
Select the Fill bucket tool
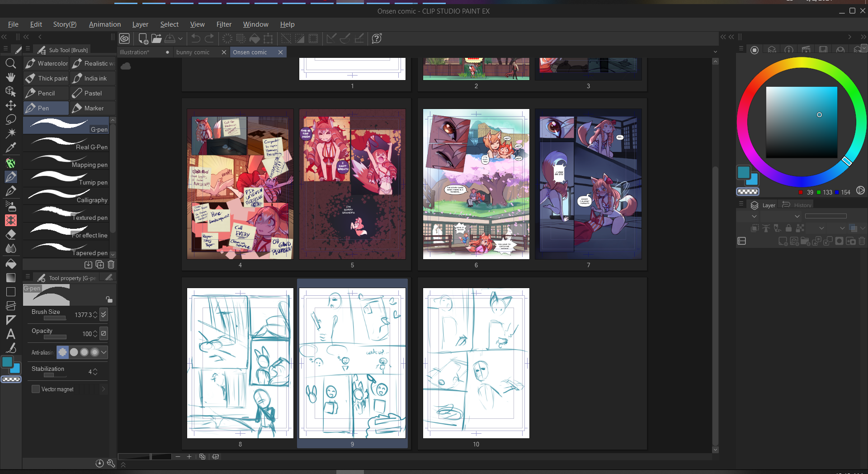(x=11, y=263)
